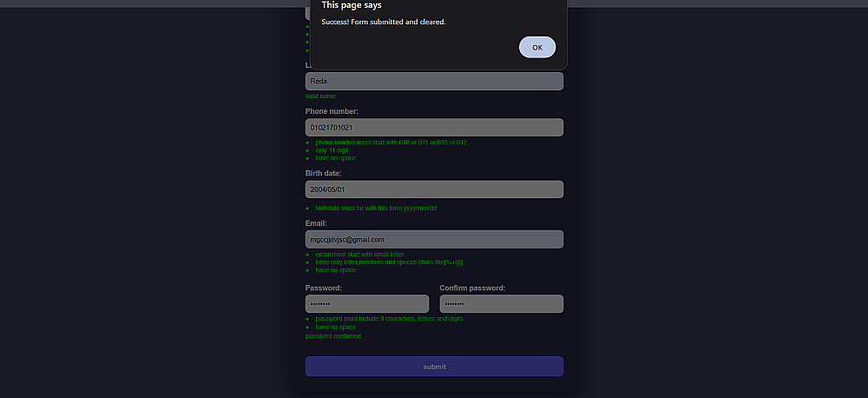Focus the last name field containing Reda

(x=434, y=81)
